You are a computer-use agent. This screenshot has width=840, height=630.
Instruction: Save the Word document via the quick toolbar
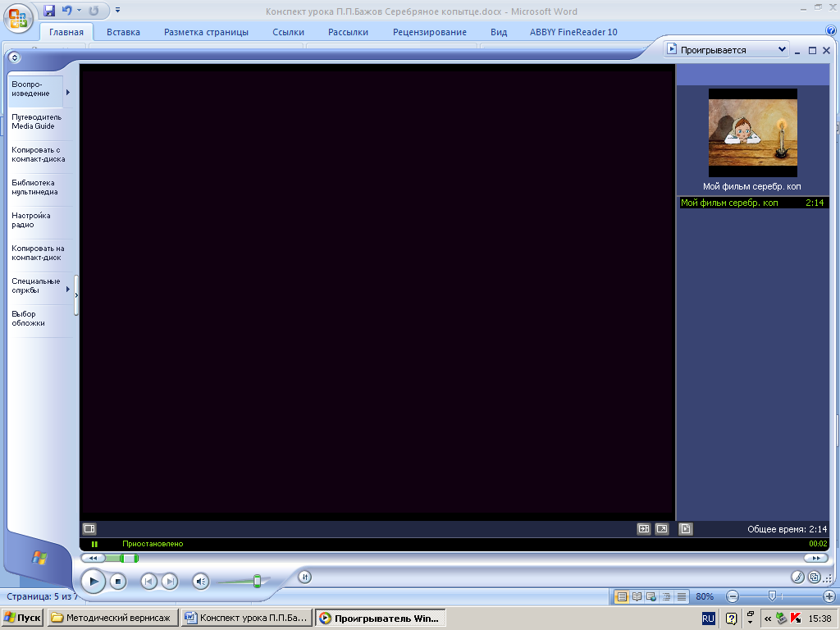click(49, 10)
